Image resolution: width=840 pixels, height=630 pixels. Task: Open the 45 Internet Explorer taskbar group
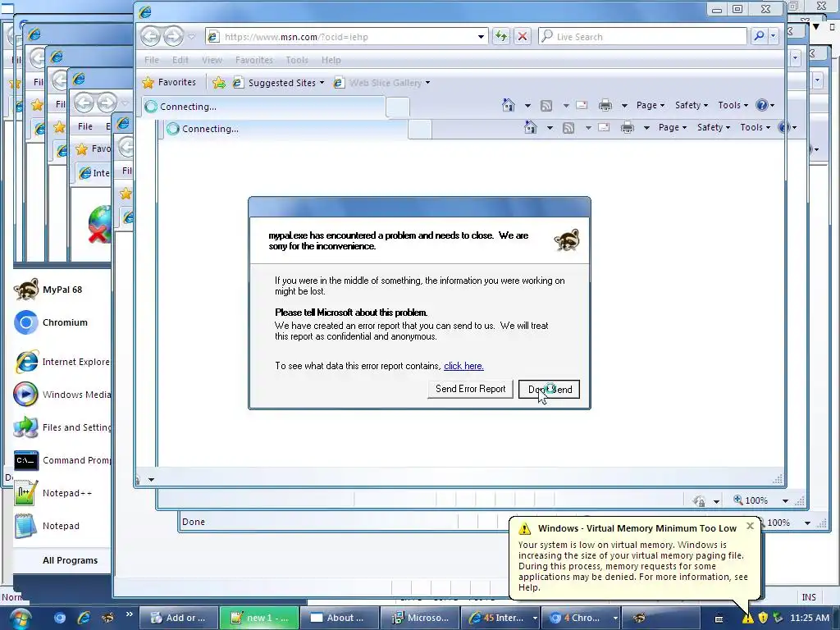[500, 618]
